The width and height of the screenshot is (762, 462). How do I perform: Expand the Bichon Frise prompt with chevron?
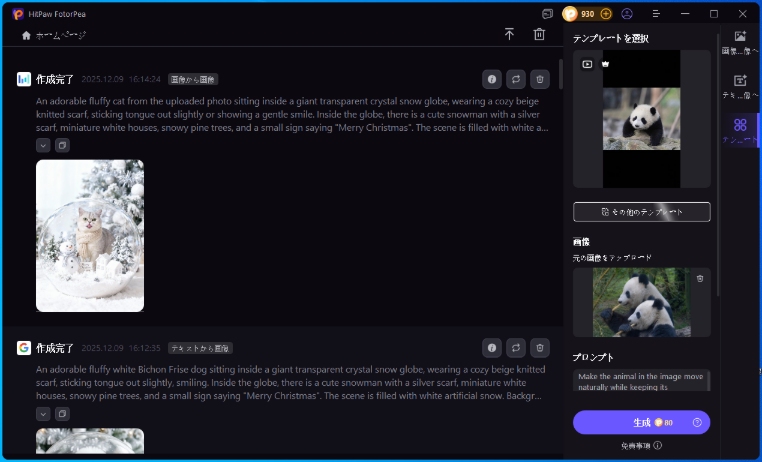point(43,414)
